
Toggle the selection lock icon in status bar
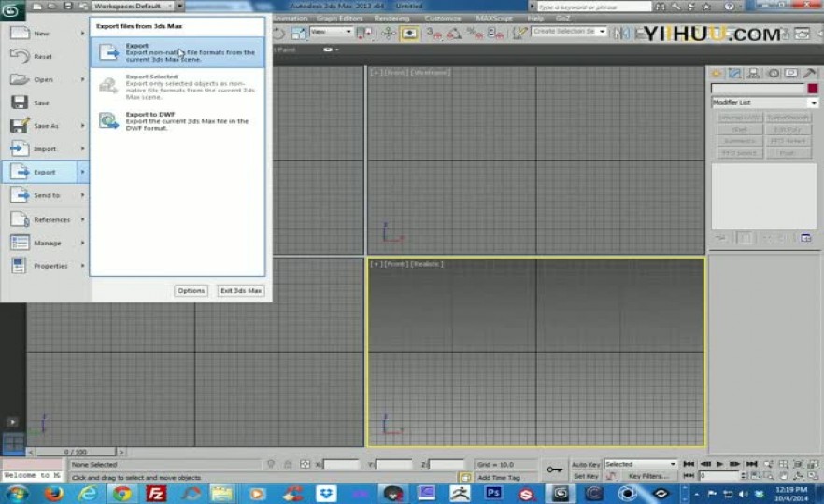click(x=288, y=464)
